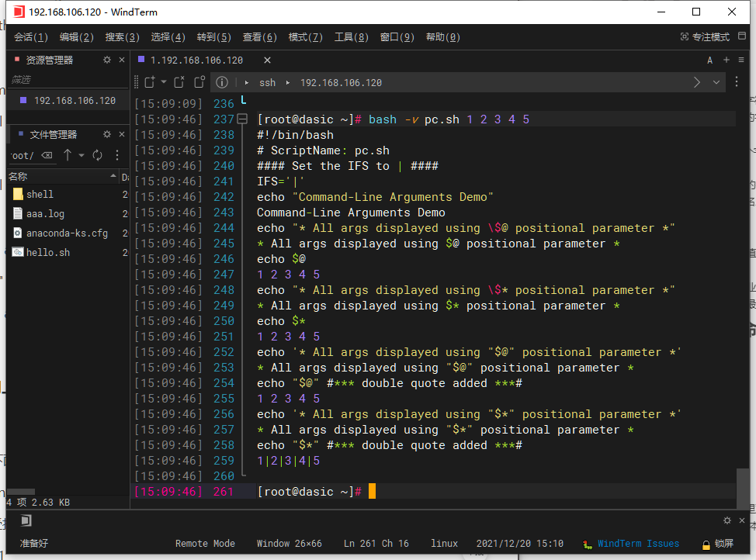Click the 2021/12/20 15:10 date entry
Screen dimensions: 756x560
click(x=520, y=544)
